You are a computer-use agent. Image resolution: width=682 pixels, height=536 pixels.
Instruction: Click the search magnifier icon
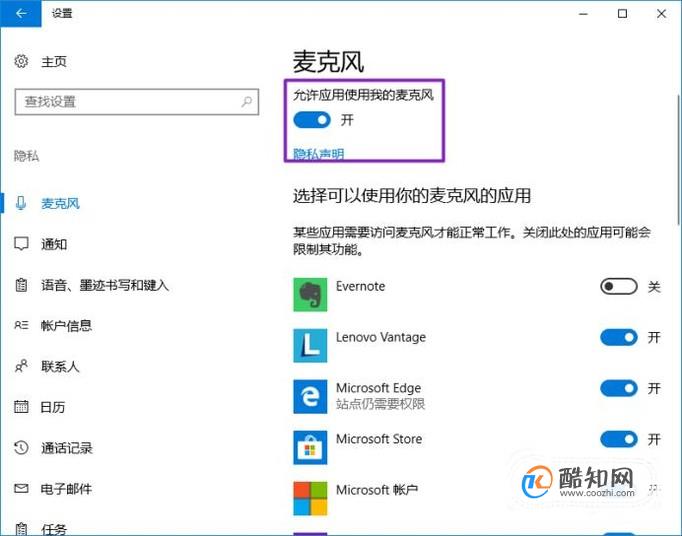click(x=247, y=102)
